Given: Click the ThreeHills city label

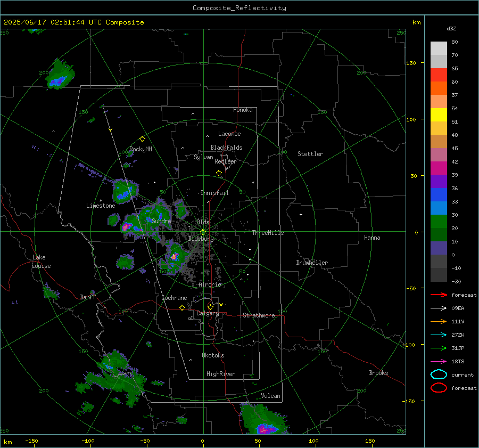Looking at the screenshot, I should point(268,233).
